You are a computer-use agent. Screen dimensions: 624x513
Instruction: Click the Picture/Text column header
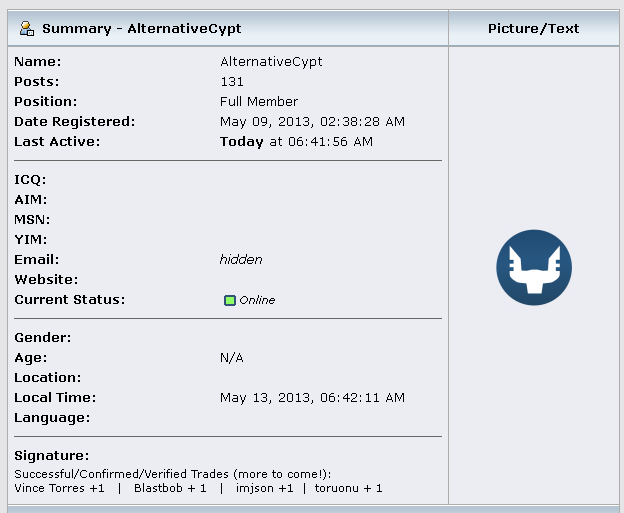pos(534,29)
